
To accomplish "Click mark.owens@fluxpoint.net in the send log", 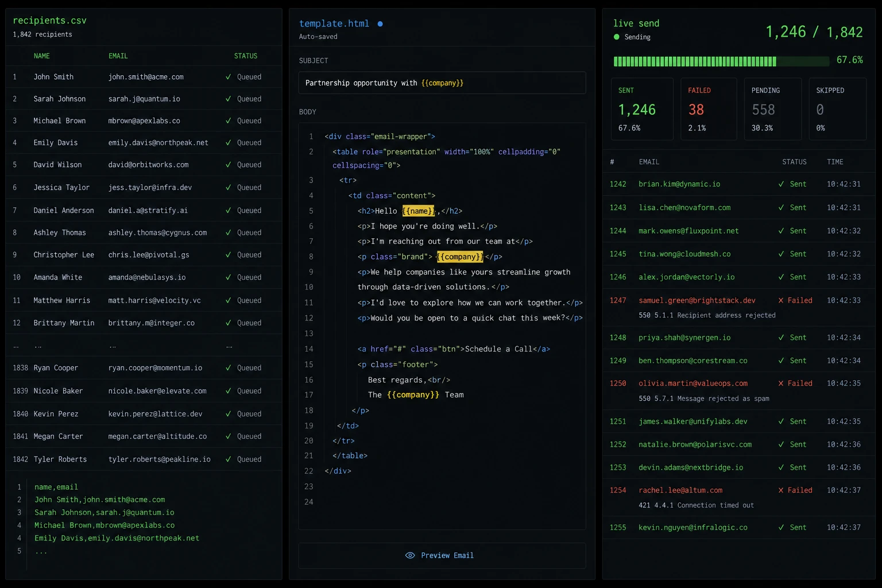I will pyautogui.click(x=688, y=231).
